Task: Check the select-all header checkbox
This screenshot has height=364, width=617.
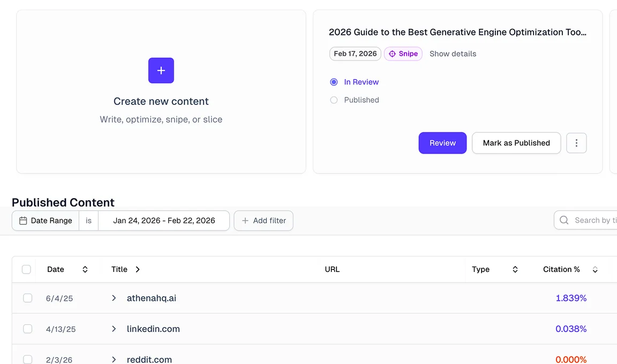Action: [26, 269]
